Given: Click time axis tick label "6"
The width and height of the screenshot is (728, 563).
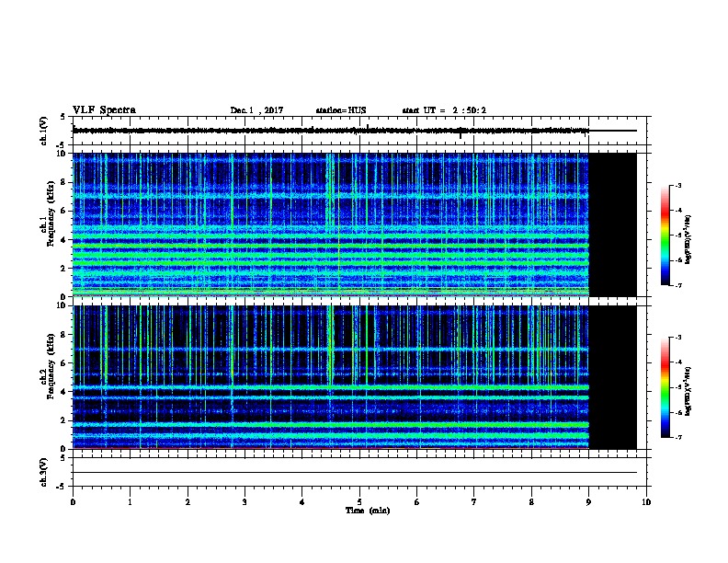Looking at the screenshot, I should (416, 501).
